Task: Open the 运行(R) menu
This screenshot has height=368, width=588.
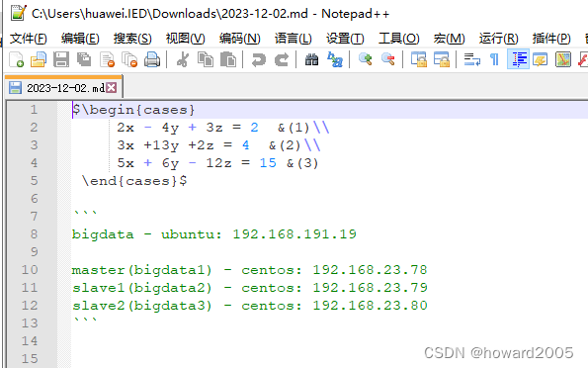Action: coord(498,39)
